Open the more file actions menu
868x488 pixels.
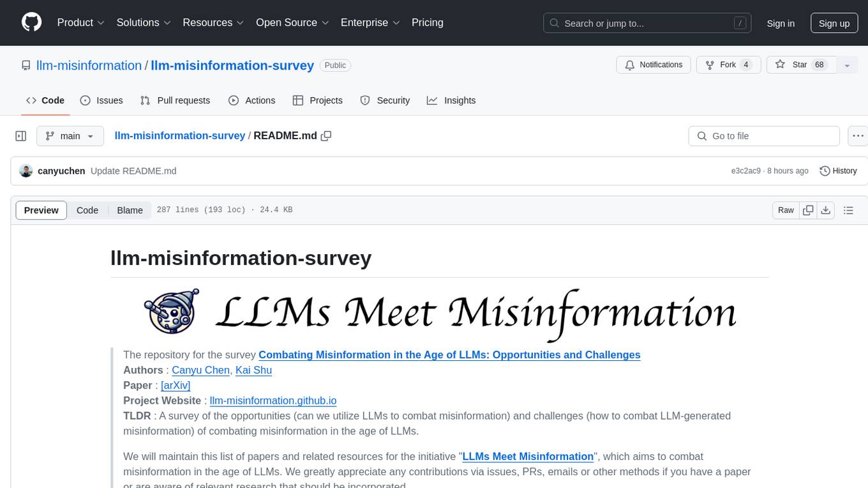point(857,136)
